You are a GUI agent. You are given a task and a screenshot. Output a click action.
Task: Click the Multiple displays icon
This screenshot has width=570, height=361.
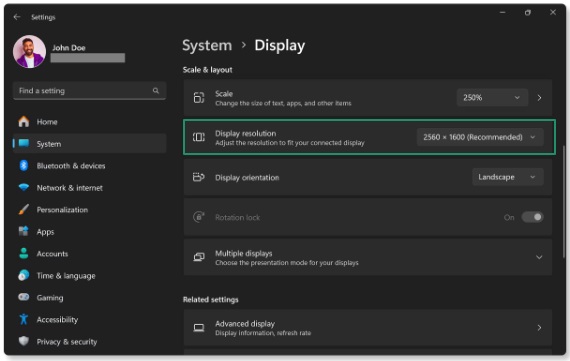199,257
